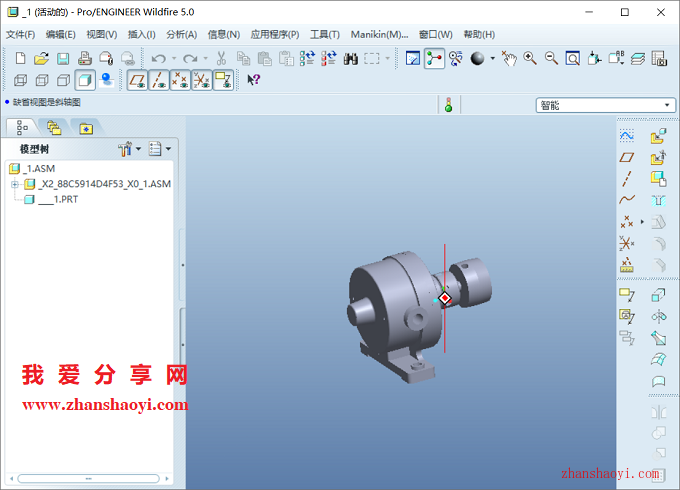Screen dimensions: 680x490
Task: Undo the last action
Action: pos(158,58)
